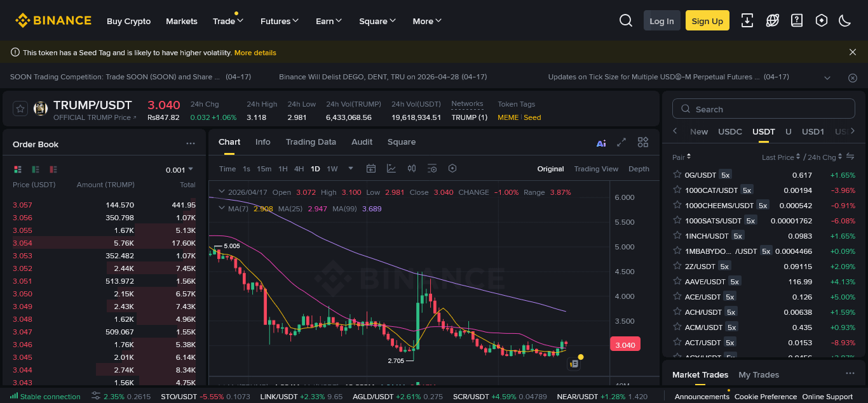Screen dimensions: 868x403
Task: Open the 0.001 price grouping dropdown
Action: tap(179, 169)
